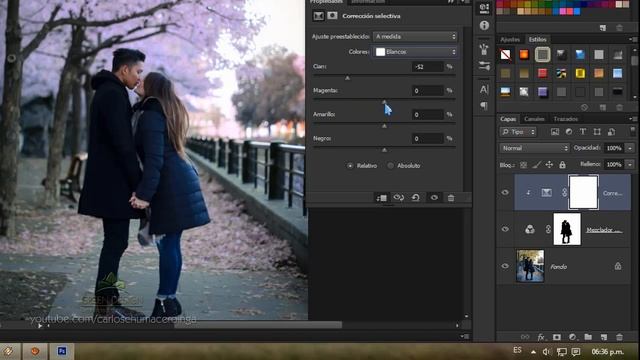
Task: Create new swatch in Swatches panel
Action: pos(603,28)
